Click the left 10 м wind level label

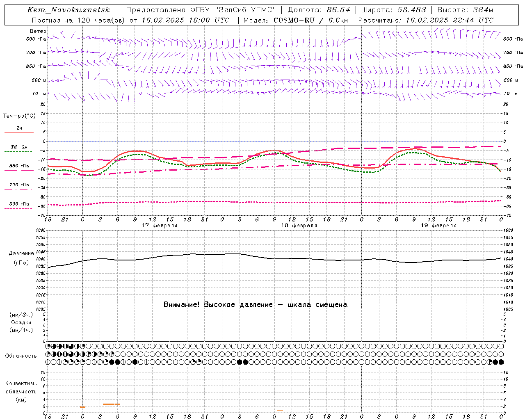39,94
